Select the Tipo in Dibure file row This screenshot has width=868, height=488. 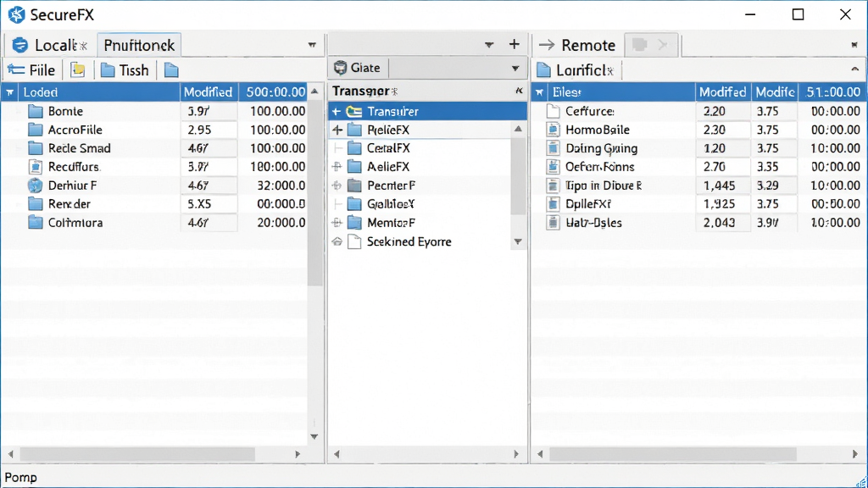pos(698,186)
